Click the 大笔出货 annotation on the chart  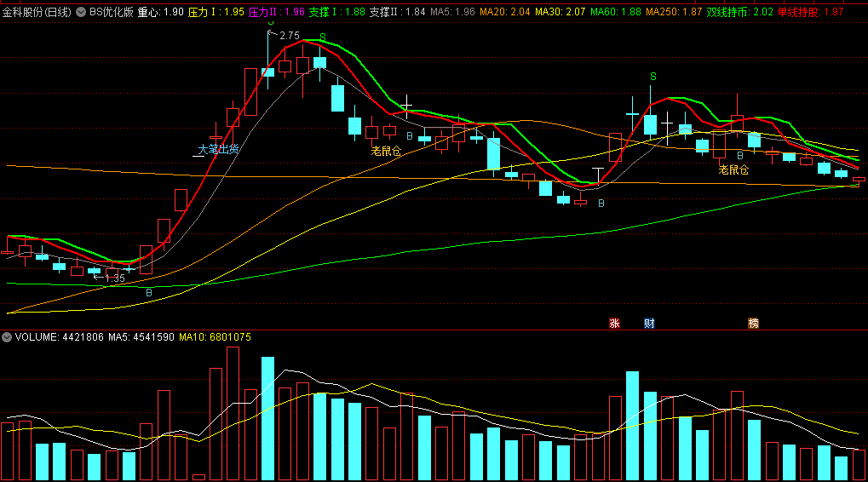pyautogui.click(x=219, y=149)
